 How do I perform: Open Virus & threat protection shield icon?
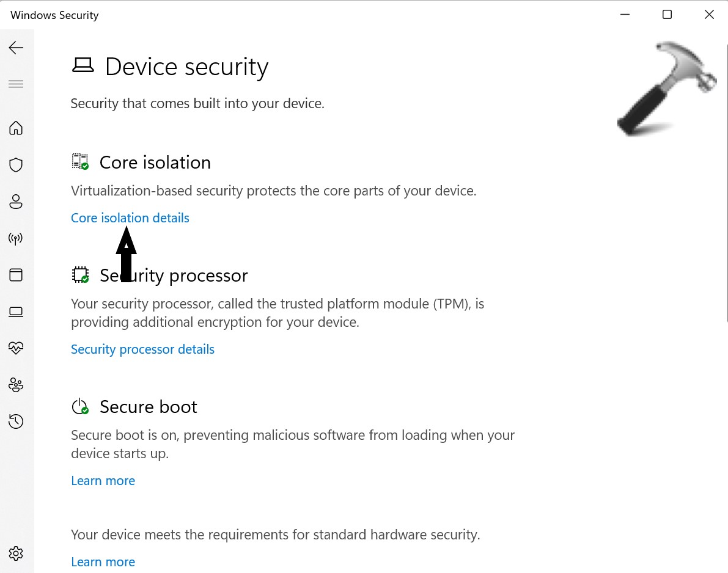click(x=16, y=165)
